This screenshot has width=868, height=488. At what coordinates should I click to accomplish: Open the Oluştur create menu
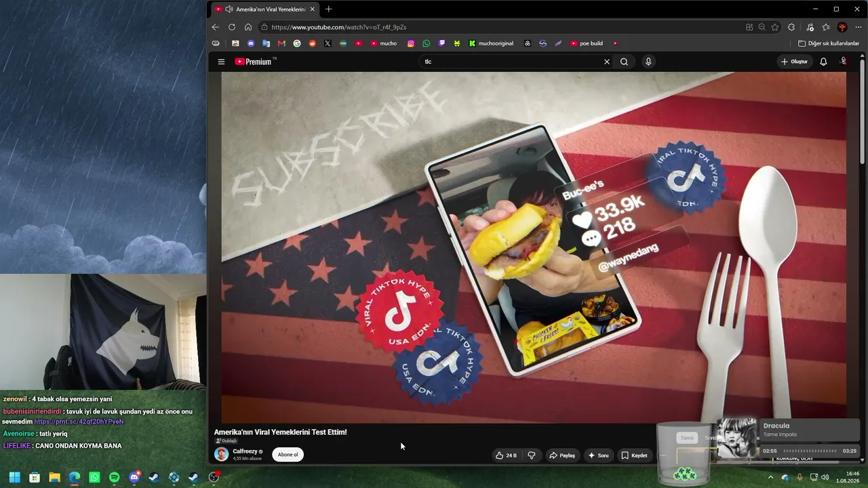tap(794, 62)
